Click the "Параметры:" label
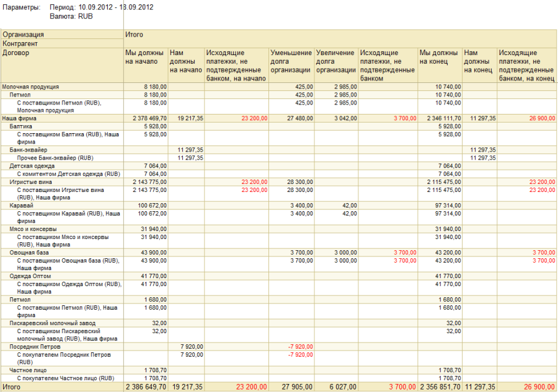This screenshot has width=558, height=392. tap(21, 7)
